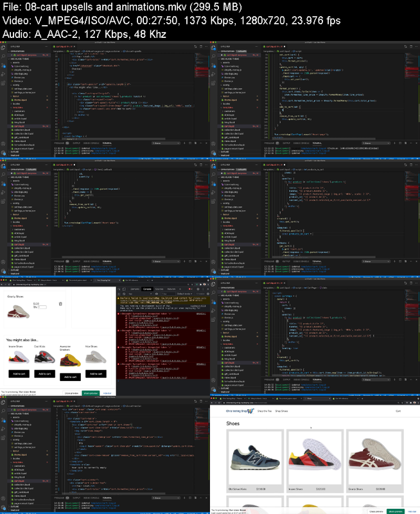Open Network tab in DevTools frame
This screenshot has height=514, width=420.
pyautogui.click(x=171, y=289)
